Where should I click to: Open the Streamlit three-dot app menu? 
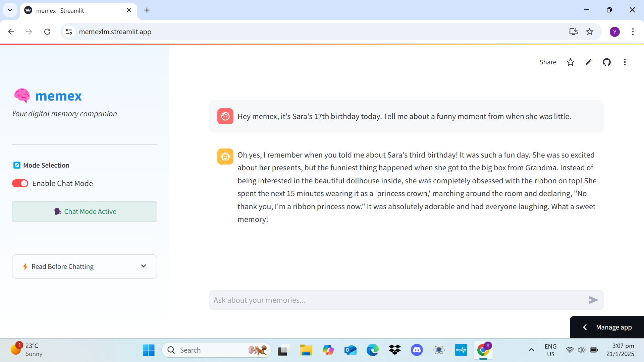click(625, 62)
